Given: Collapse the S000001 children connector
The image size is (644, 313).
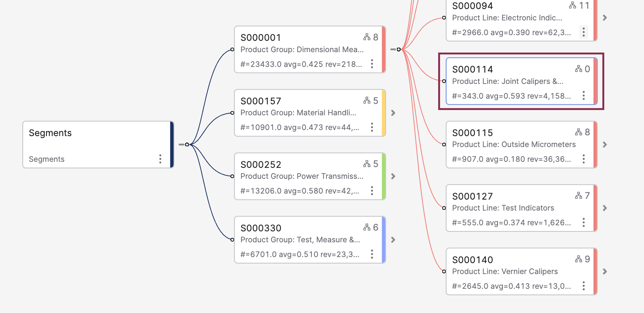Looking at the screenshot, I should [398, 50].
